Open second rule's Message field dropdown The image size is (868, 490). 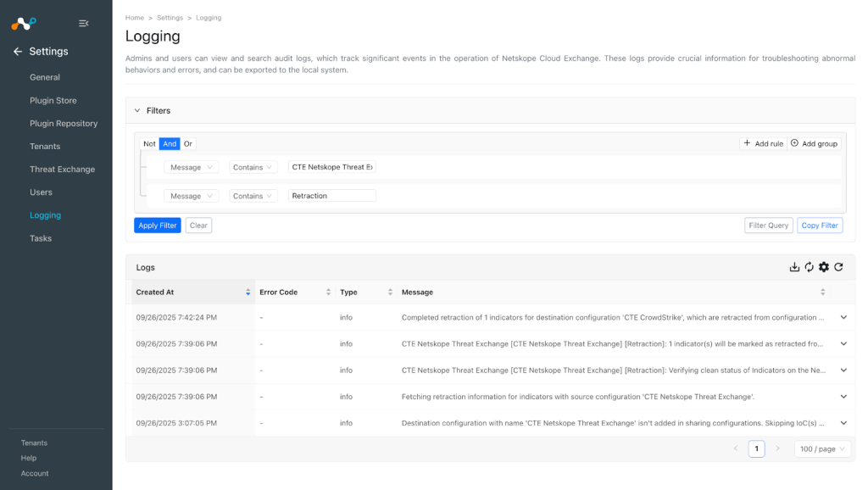[191, 196]
